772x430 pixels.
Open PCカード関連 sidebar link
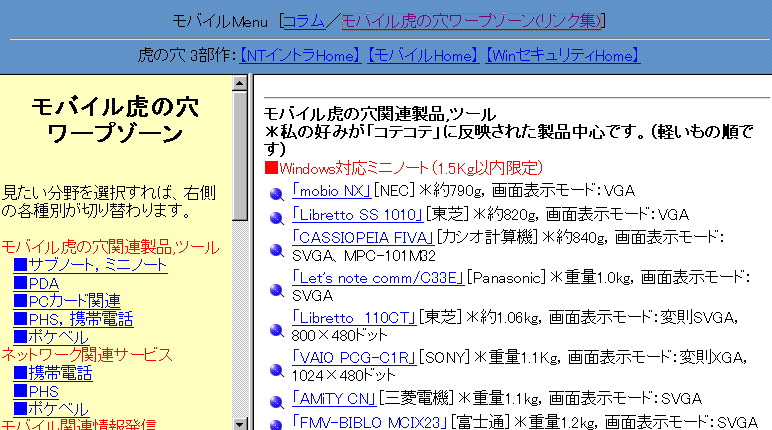coord(67,301)
